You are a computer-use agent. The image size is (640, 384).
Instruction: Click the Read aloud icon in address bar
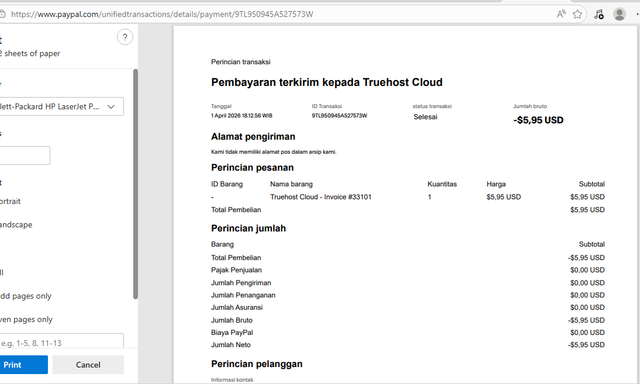(x=561, y=14)
